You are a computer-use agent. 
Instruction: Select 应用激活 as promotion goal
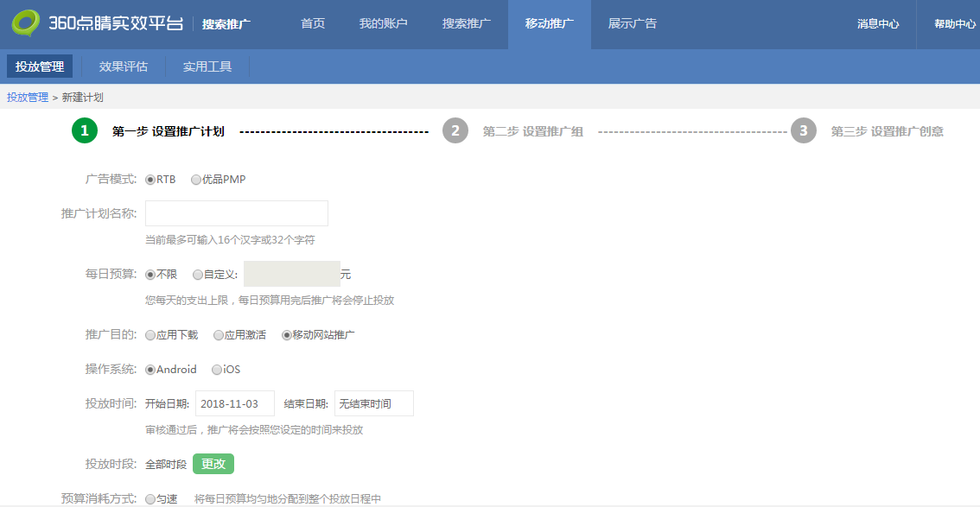click(219, 335)
